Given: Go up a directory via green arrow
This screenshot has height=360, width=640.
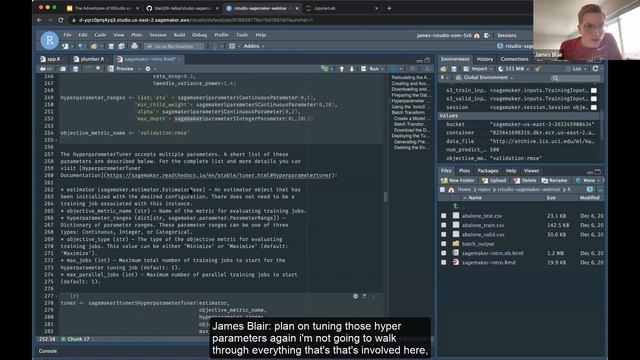Looking at the screenshot, I should (x=456, y=207).
